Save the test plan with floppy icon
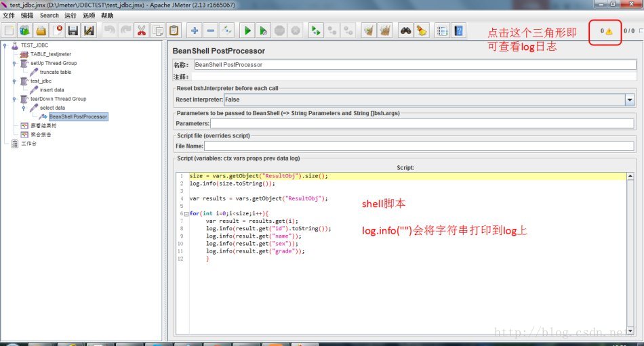644x346 pixels. point(73,30)
